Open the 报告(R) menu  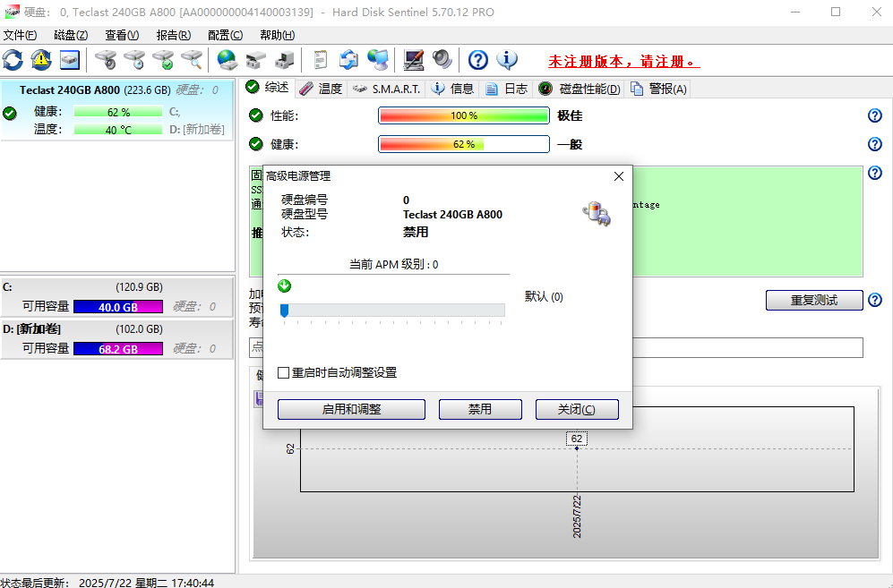point(174,35)
